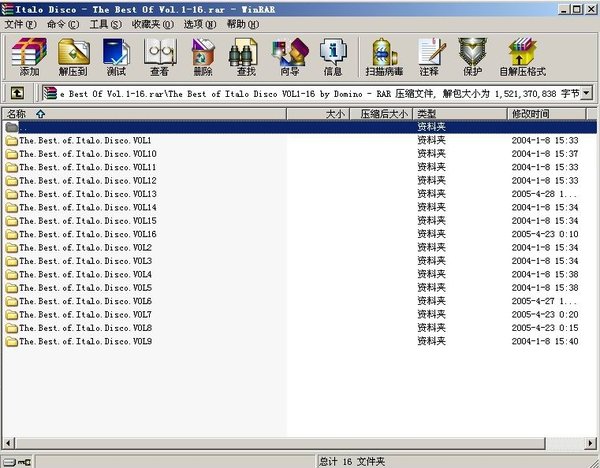Open the 查看 (View) toolbar icon
This screenshot has height=468, width=600.
point(160,57)
